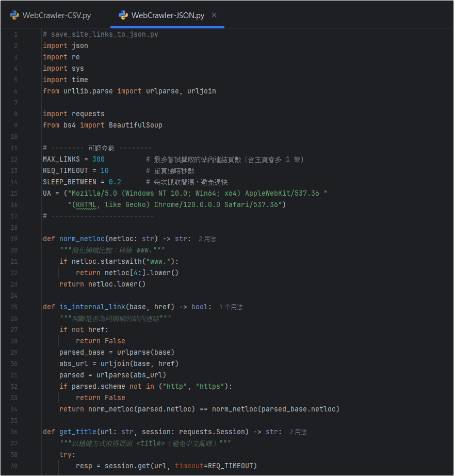The image size is (454, 476).
Task: Place cursor on REQ_TIMEOUT value 10
Action: pos(104,171)
